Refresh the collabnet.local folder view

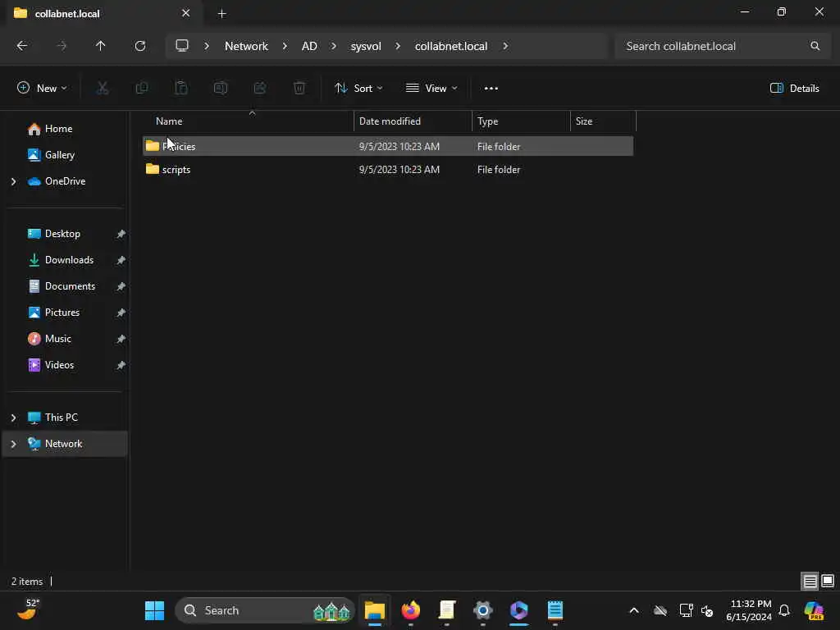click(x=139, y=46)
